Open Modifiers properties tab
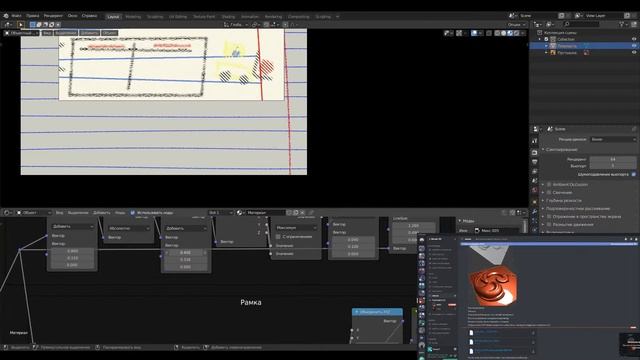The height and width of the screenshot is (360, 640). (535, 211)
